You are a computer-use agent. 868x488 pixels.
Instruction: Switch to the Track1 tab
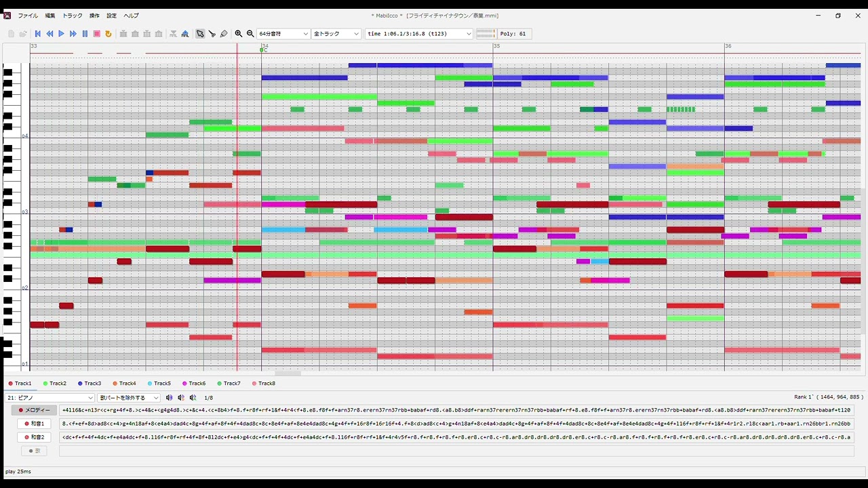click(20, 384)
